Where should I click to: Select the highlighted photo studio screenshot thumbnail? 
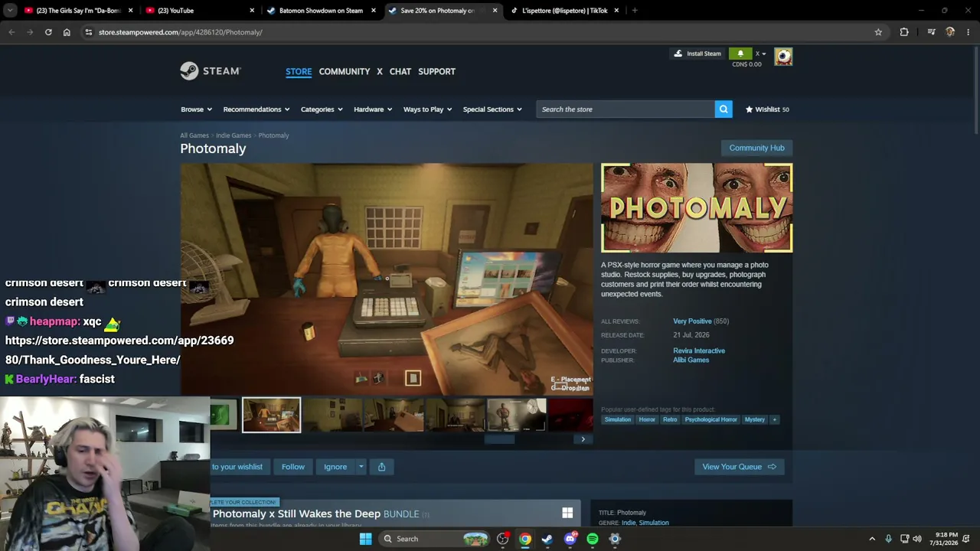point(272,415)
